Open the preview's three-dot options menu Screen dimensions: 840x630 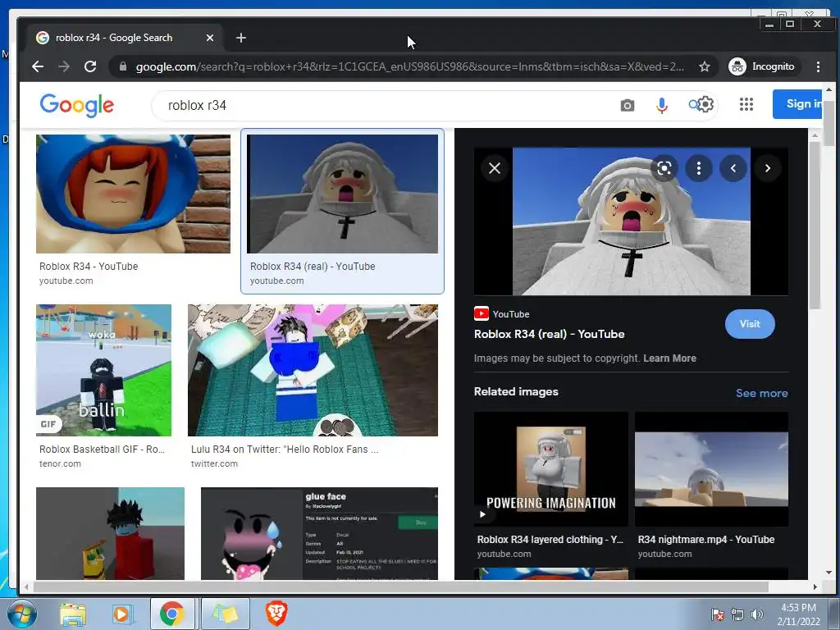(699, 168)
